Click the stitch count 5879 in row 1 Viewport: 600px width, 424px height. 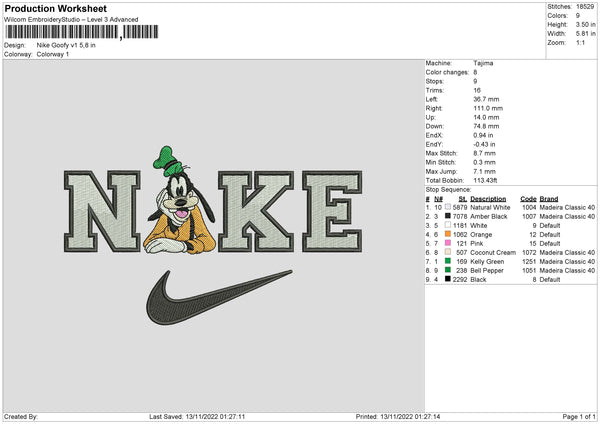point(460,207)
